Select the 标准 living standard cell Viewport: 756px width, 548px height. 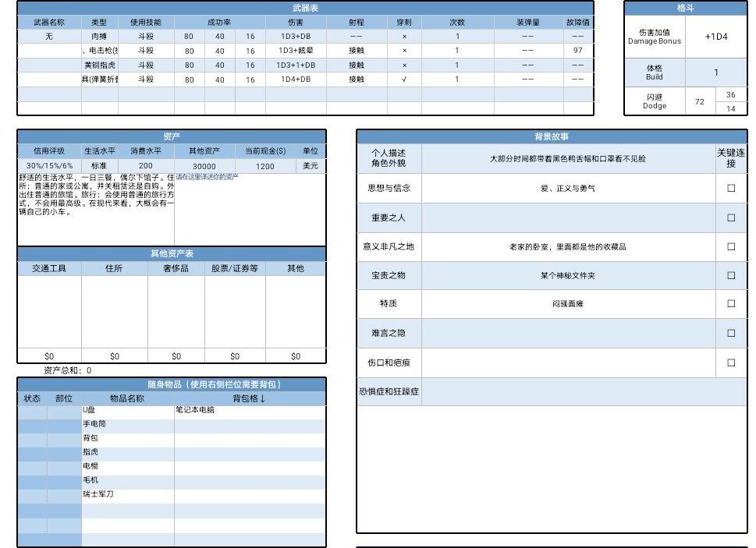point(99,166)
